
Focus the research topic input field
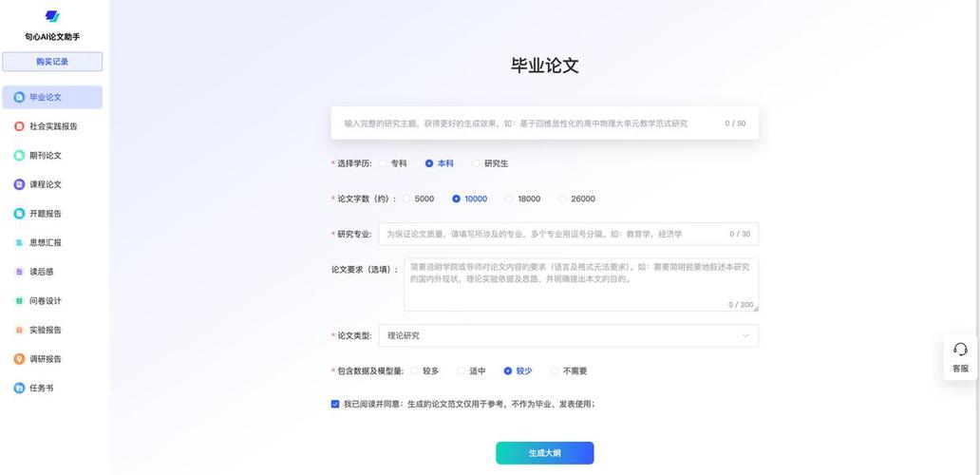(x=545, y=123)
